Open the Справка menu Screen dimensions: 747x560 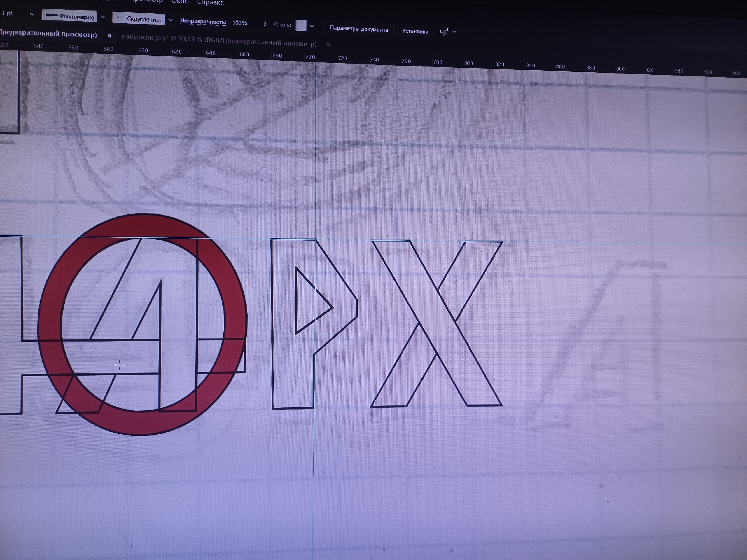210,3
